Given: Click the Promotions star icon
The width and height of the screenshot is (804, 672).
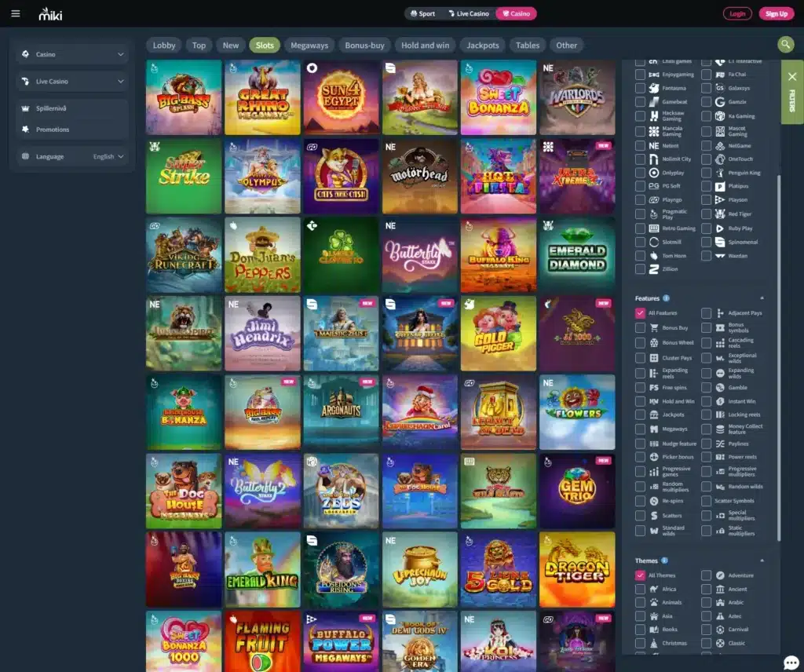Looking at the screenshot, I should [25, 130].
